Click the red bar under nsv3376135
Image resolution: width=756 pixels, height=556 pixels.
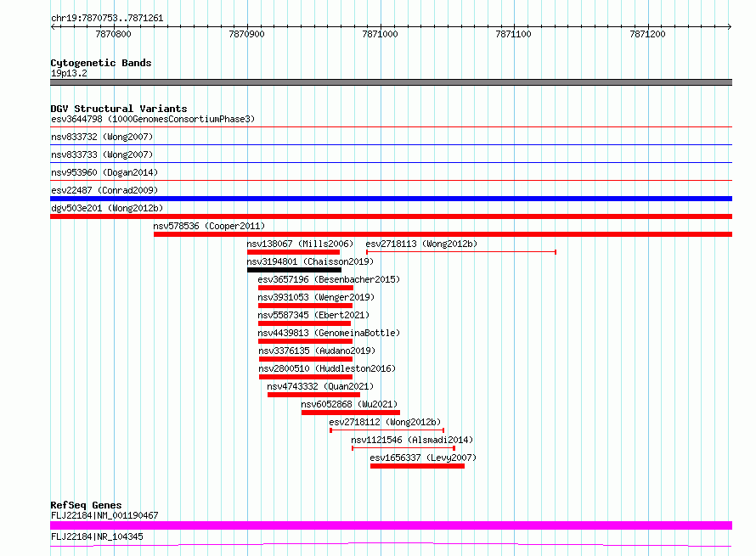click(306, 359)
